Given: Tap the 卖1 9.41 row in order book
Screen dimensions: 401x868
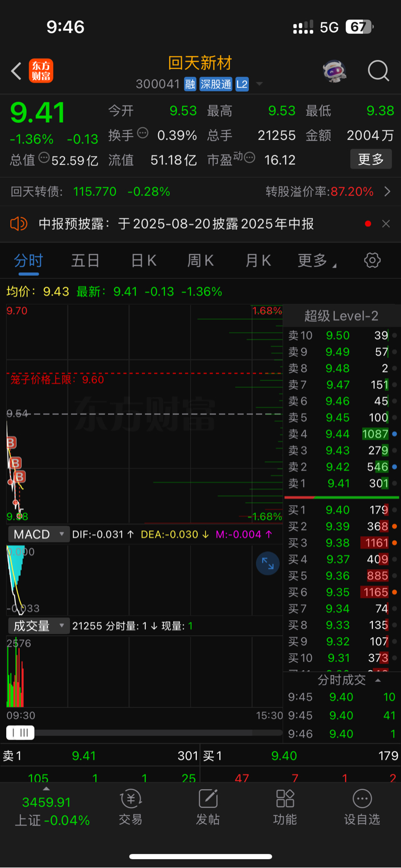Looking at the screenshot, I should point(343,483).
